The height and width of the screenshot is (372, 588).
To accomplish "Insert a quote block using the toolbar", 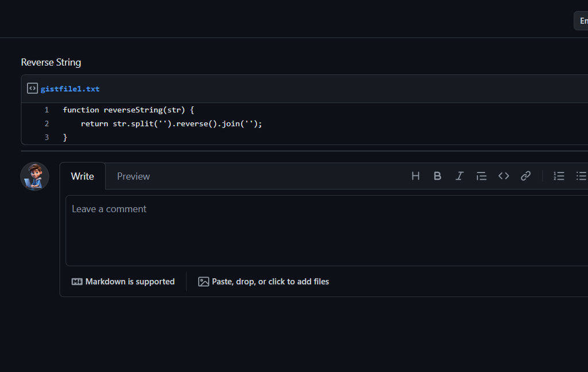I will coord(482,176).
